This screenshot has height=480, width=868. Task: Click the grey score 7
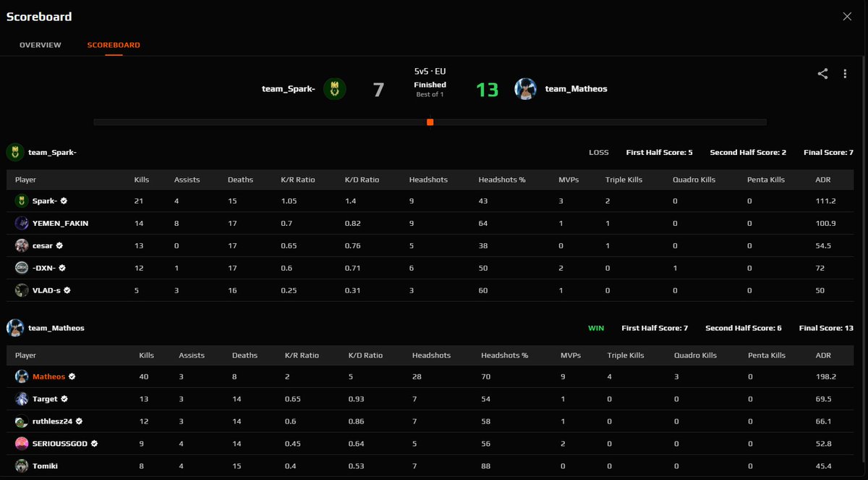coord(378,90)
